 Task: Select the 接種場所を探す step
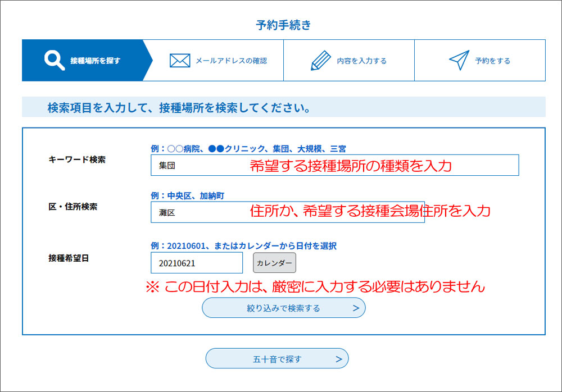87,60
